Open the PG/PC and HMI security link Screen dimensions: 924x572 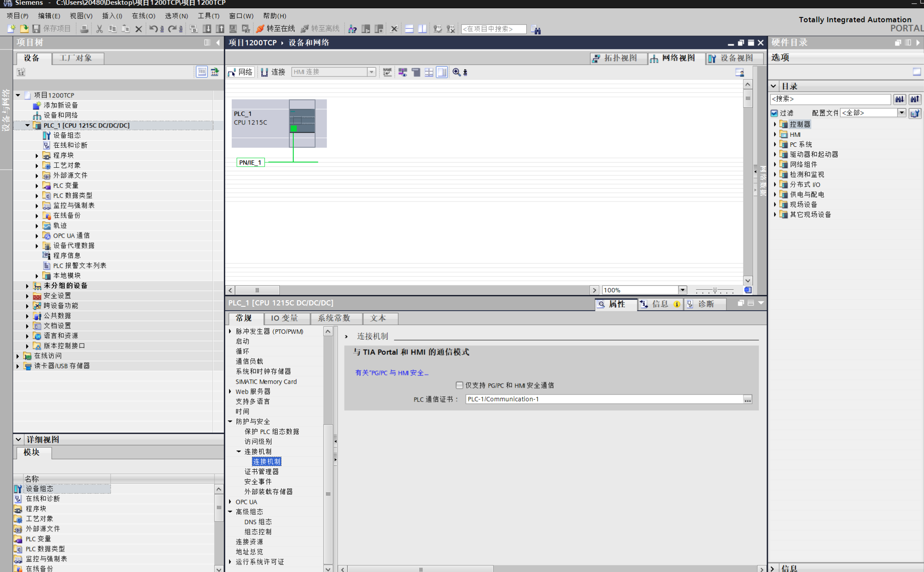click(x=392, y=373)
